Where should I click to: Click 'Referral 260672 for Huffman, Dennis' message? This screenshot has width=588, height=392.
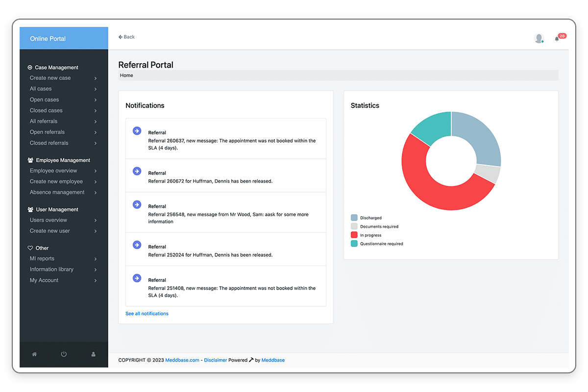210,181
